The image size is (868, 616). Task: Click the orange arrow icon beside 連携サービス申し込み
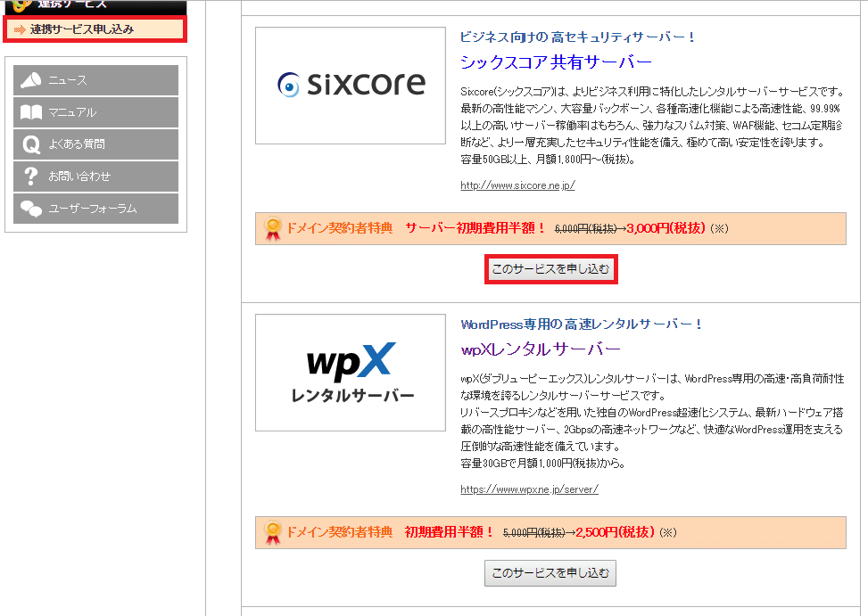pyautogui.click(x=20, y=29)
